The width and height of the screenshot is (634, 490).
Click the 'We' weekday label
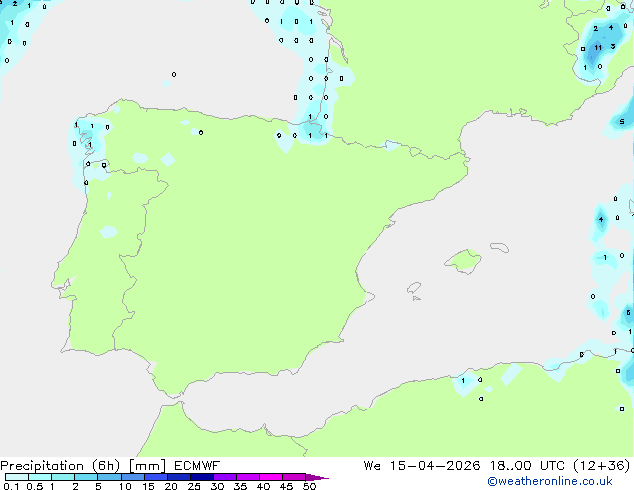click(x=372, y=466)
